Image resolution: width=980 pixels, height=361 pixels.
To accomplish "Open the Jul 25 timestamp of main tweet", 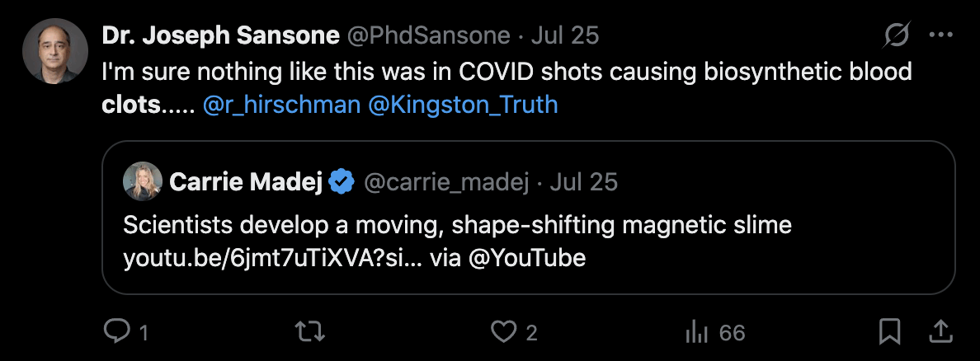I will 565,35.
